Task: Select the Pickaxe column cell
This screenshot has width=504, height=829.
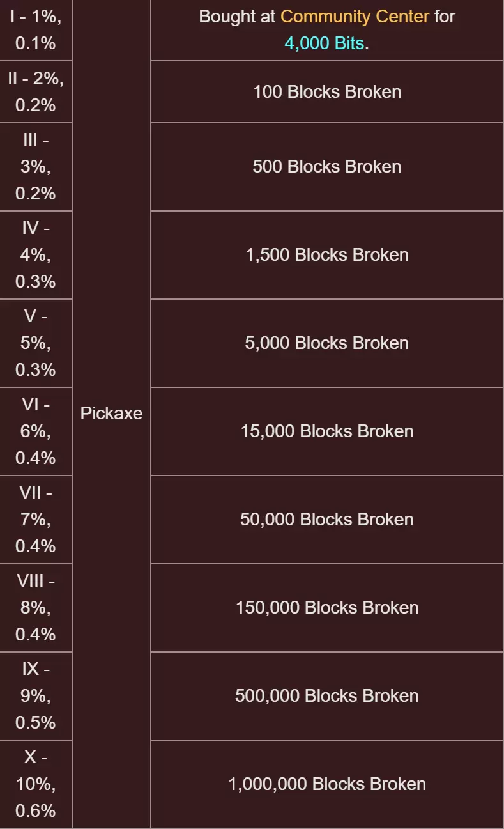Action: pyautogui.click(x=112, y=414)
